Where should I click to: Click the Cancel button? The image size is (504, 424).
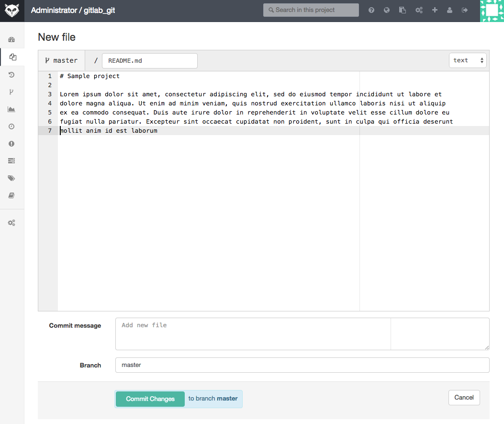[x=464, y=398]
